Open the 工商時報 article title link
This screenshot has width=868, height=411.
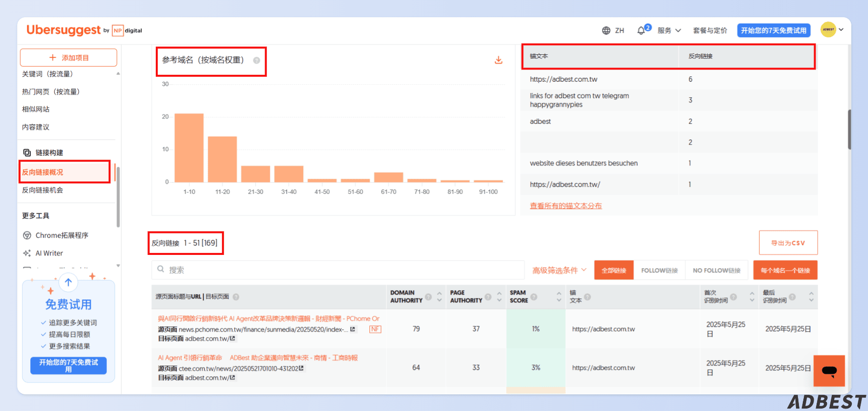(x=258, y=358)
